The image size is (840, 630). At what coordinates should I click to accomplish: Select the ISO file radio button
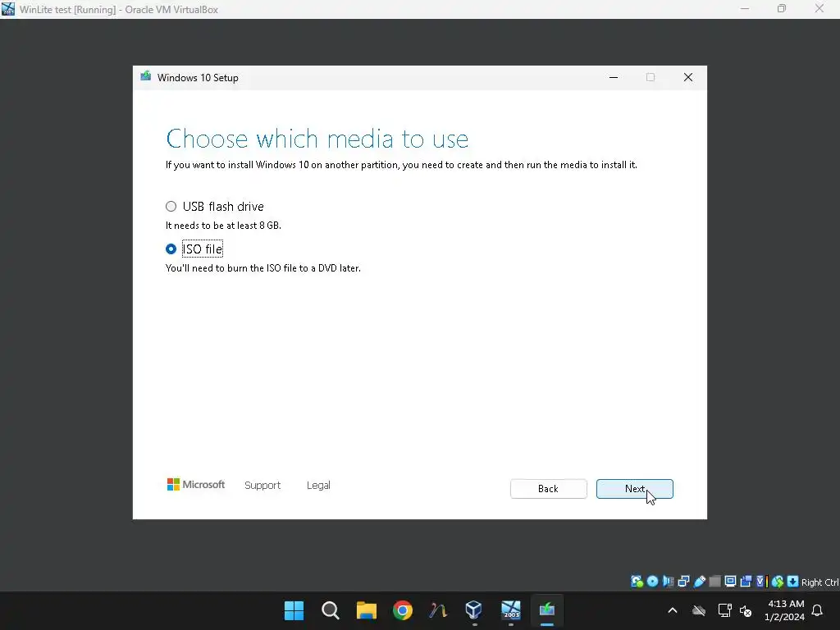(x=171, y=249)
